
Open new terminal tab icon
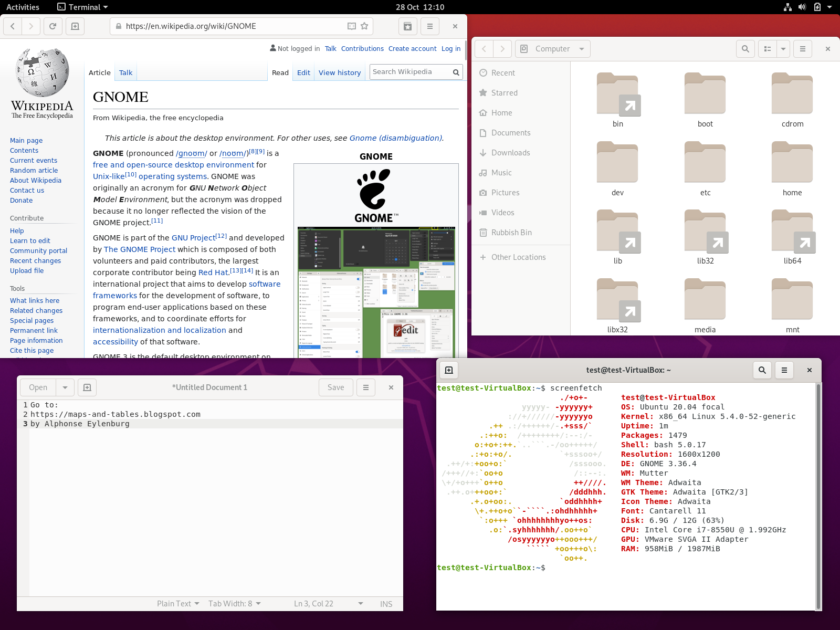click(449, 370)
